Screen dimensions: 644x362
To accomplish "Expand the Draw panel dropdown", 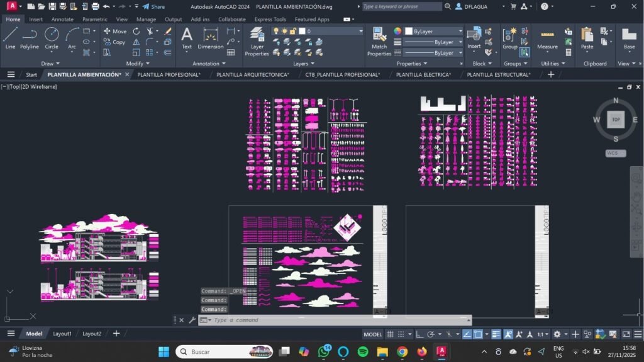I will pos(51,64).
